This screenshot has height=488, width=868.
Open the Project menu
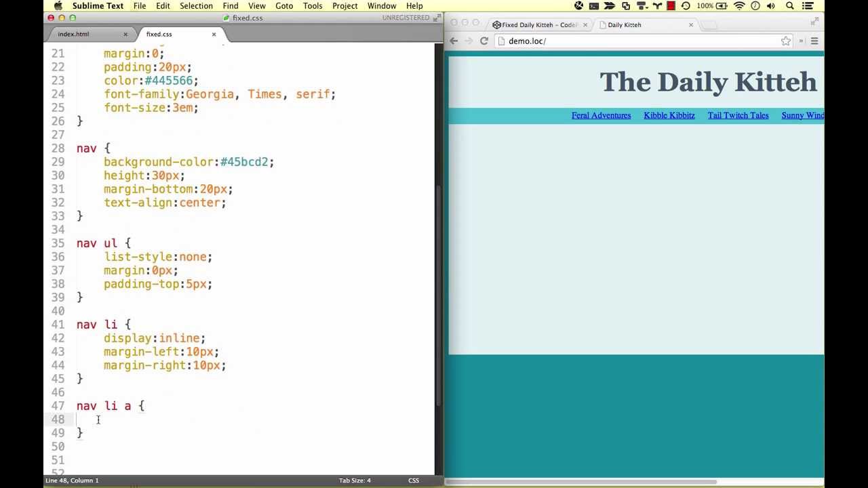[x=344, y=5]
